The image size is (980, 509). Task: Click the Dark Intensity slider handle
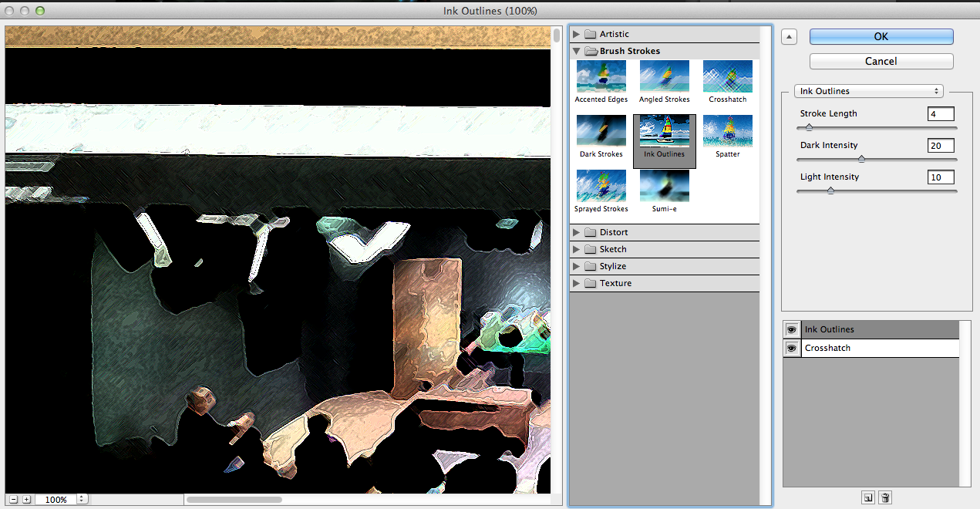tap(861, 159)
